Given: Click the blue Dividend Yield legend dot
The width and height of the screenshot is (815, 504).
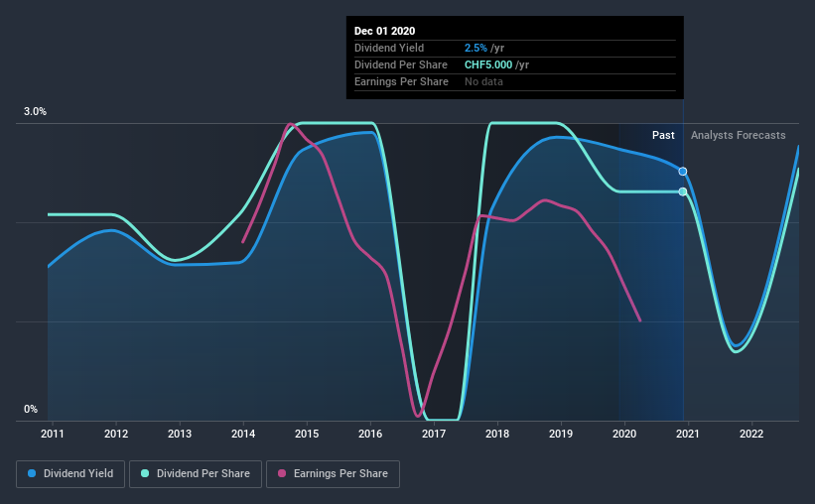Looking at the screenshot, I should pyautogui.click(x=32, y=473).
